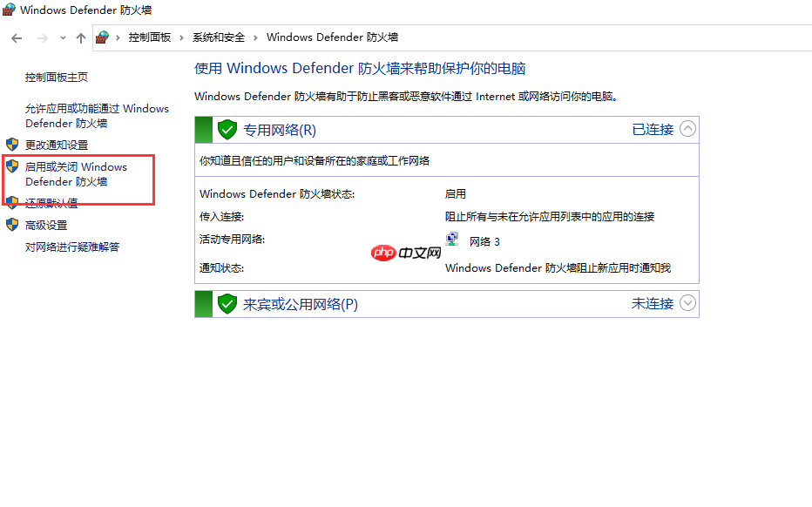Click the network icon beside 网络 3

(452, 239)
